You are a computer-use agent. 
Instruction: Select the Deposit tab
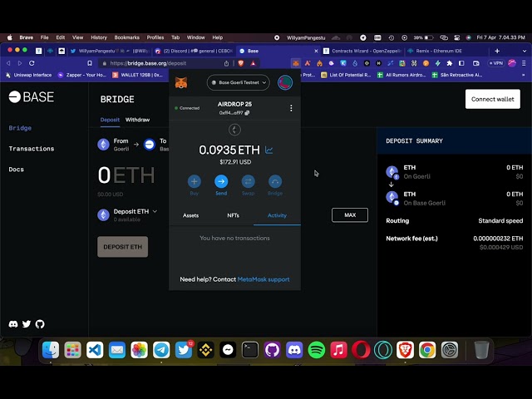[x=110, y=120]
